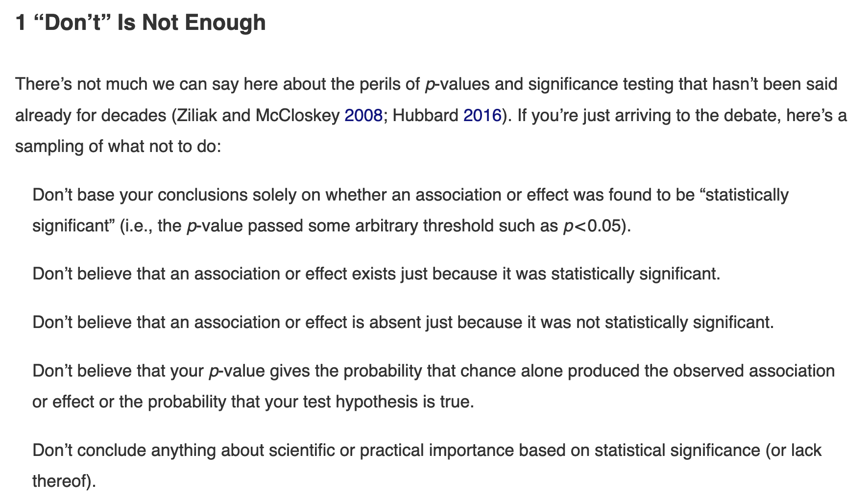Click the word "thereof)" on the last line
Screen dimensions: 868x504
(64, 481)
